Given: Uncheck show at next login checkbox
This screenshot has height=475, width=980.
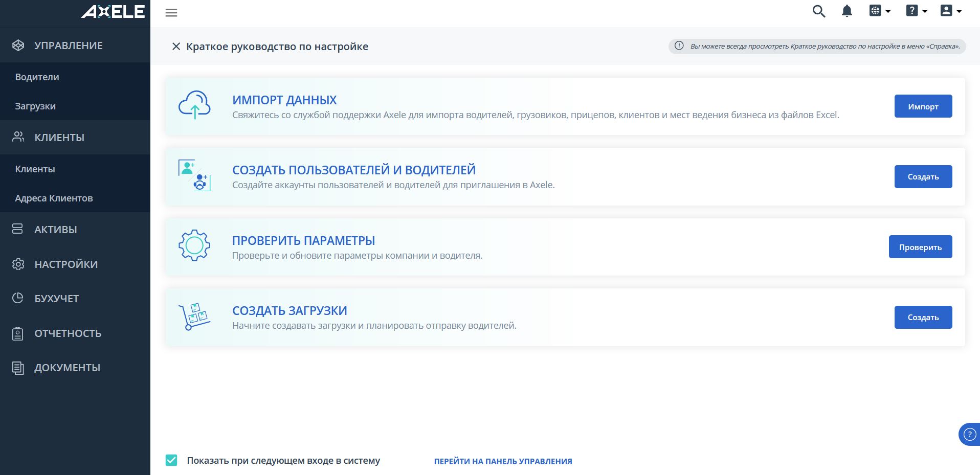Looking at the screenshot, I should point(171,460).
